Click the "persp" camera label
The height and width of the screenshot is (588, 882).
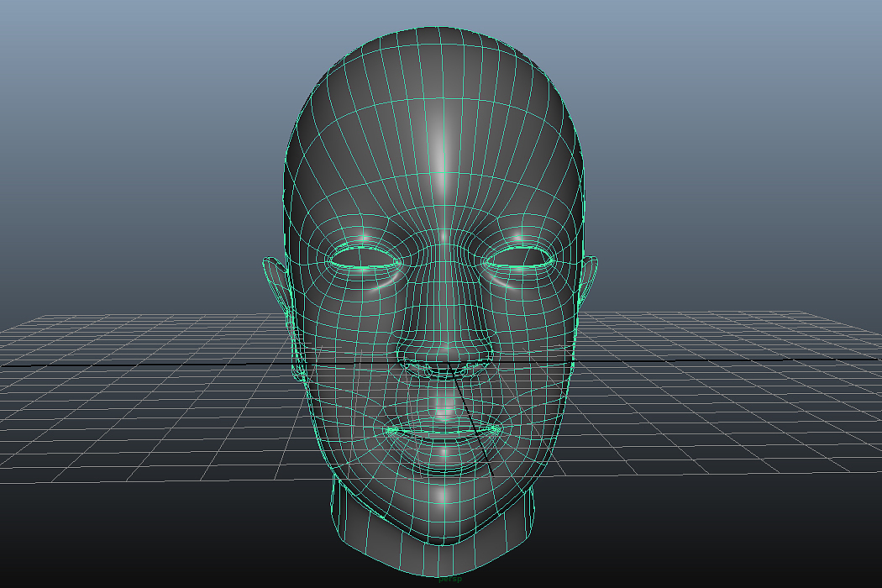point(450,579)
